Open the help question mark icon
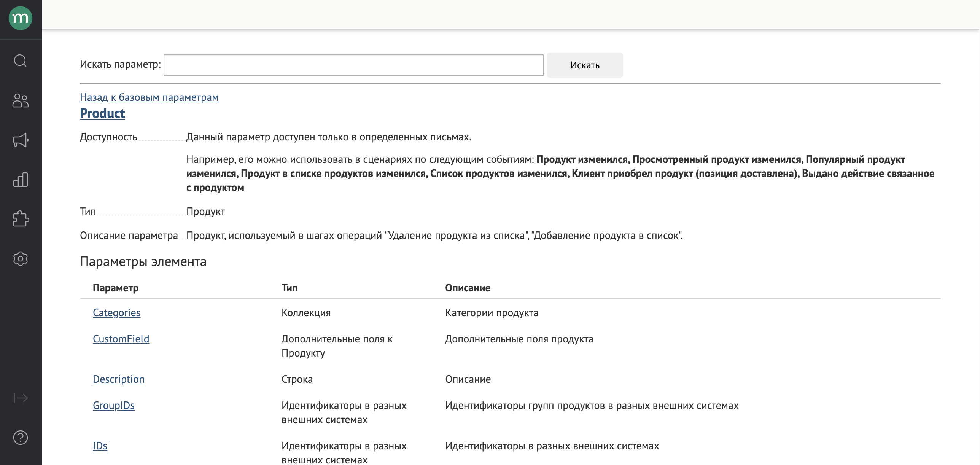980x465 pixels. pyautogui.click(x=21, y=438)
